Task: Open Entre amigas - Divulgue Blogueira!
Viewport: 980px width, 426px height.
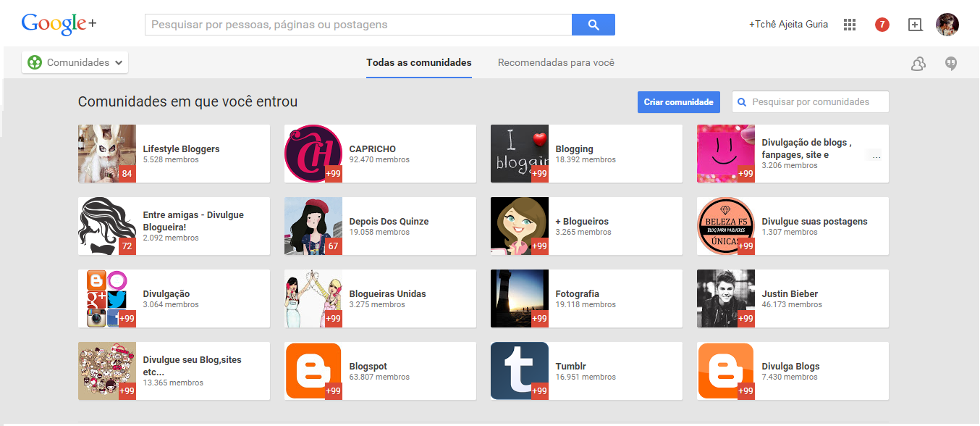Action: point(193,220)
